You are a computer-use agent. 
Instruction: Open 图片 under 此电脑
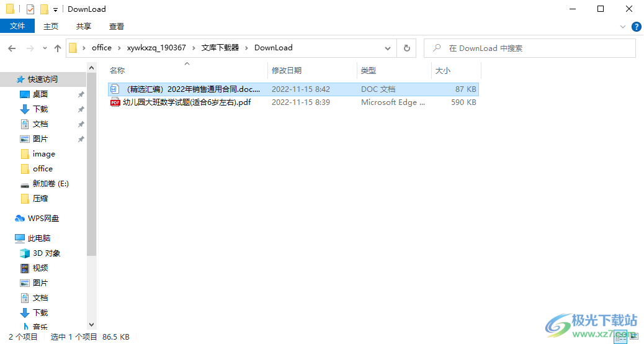click(40, 283)
